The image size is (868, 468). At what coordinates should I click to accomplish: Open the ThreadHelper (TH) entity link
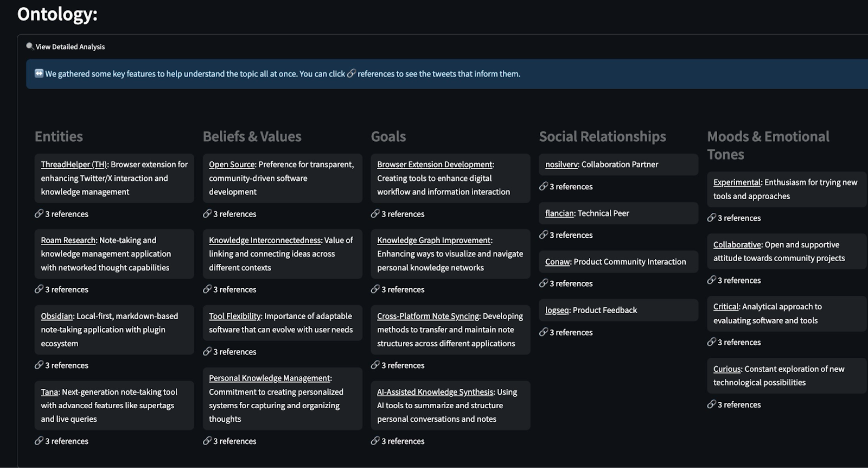click(74, 165)
